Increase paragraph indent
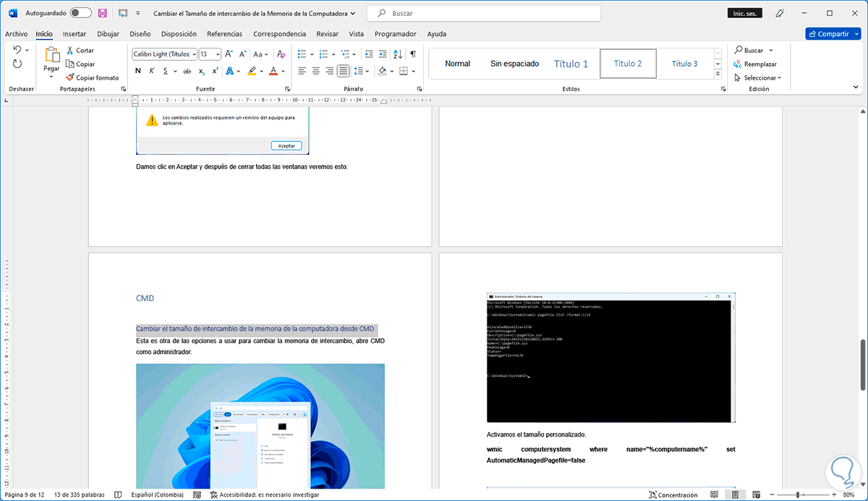 383,54
